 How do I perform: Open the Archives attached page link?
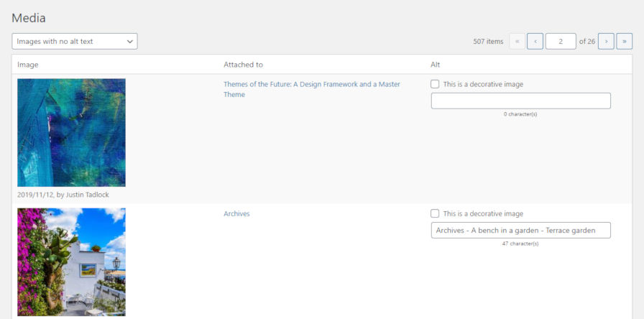click(236, 213)
